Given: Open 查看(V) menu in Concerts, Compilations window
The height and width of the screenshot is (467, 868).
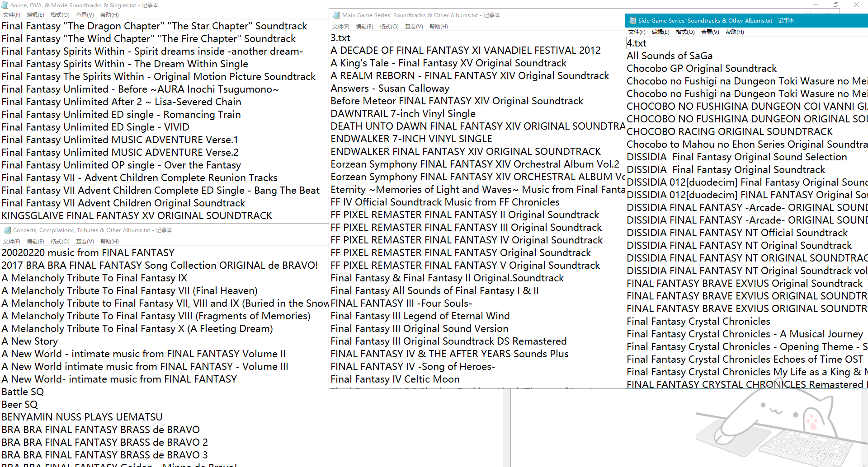Looking at the screenshot, I should 85,242.
